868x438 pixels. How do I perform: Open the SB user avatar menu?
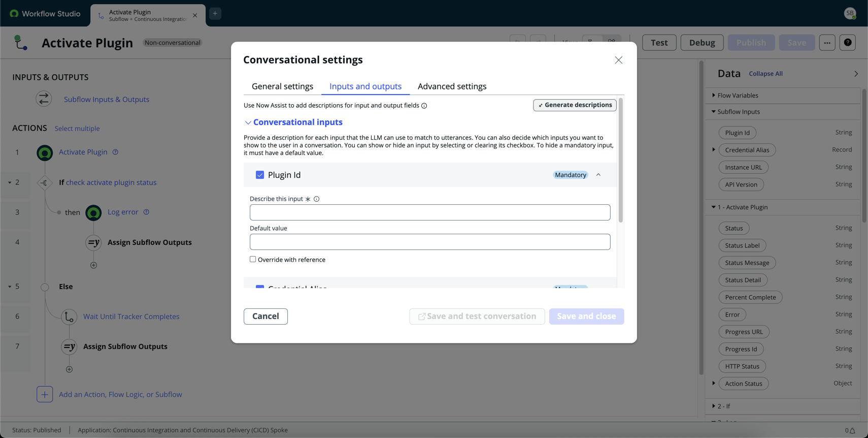[850, 13]
